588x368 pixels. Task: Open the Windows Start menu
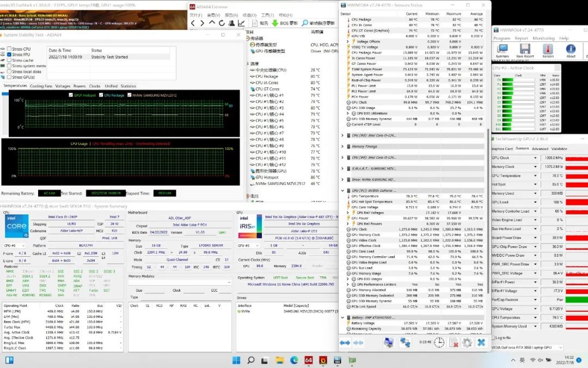pyautogui.click(x=237, y=360)
